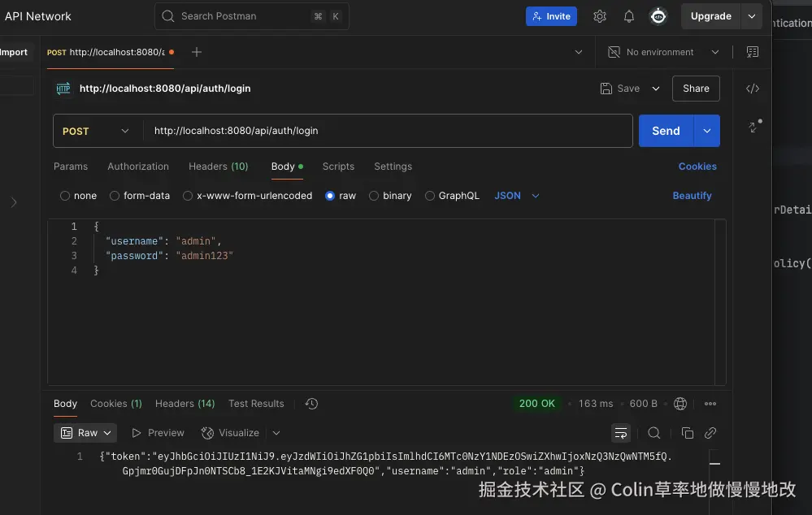
Task: Select the none body type
Action: pos(65,196)
